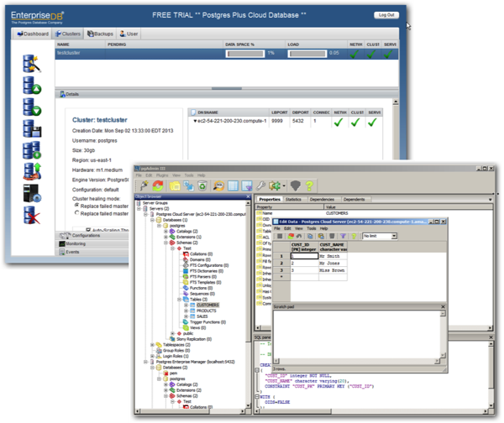Expand the Tablespaces (2) tree node

152,345
